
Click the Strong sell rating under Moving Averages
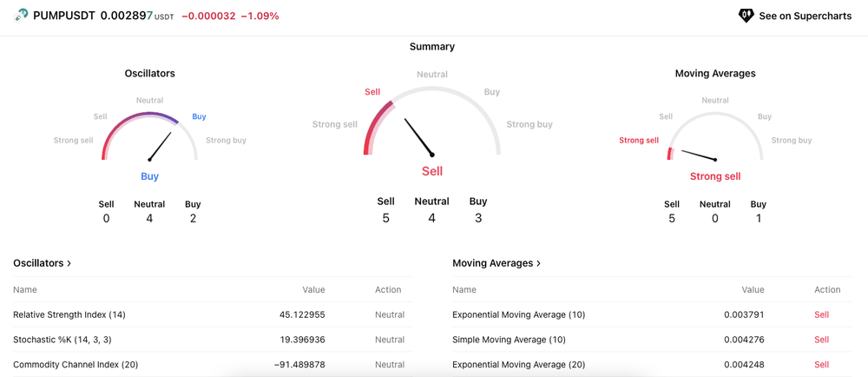(715, 176)
